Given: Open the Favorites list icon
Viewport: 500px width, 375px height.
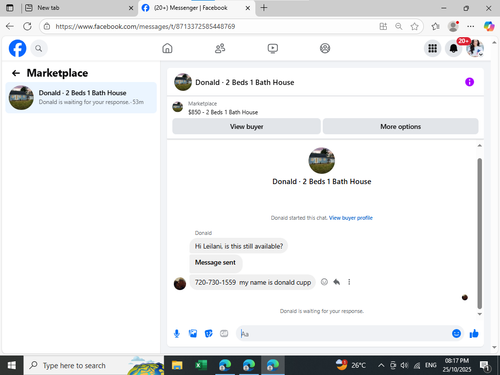Looking at the screenshot, I should [x=435, y=26].
